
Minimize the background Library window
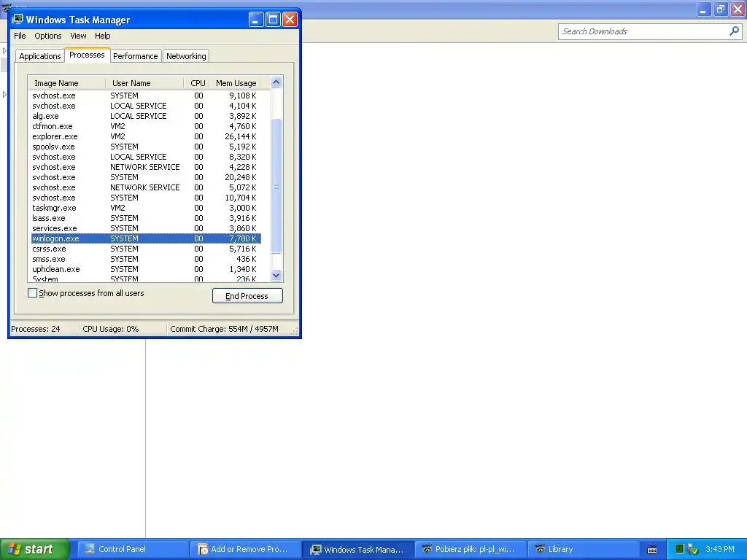(x=704, y=9)
